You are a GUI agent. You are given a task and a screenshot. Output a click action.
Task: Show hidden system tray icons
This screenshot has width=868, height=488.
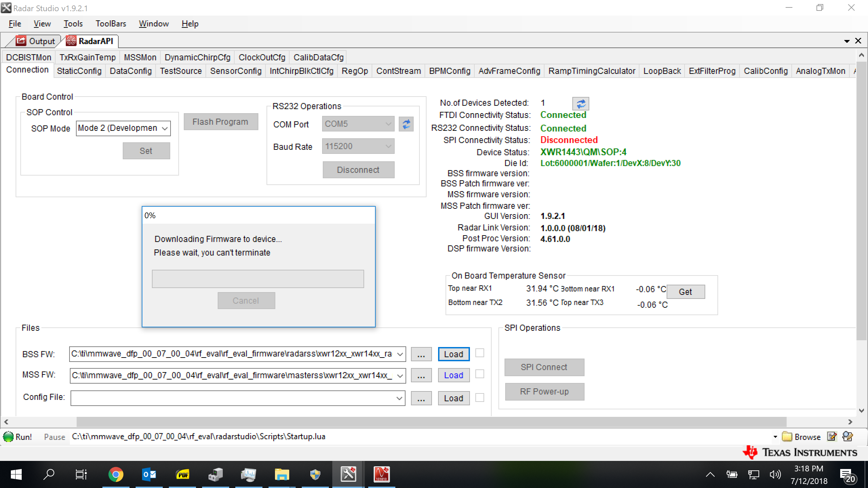pos(710,474)
